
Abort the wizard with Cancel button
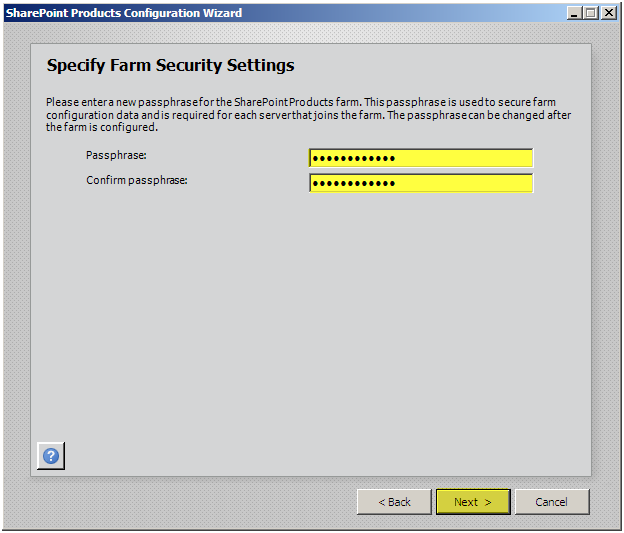pyautogui.click(x=552, y=502)
